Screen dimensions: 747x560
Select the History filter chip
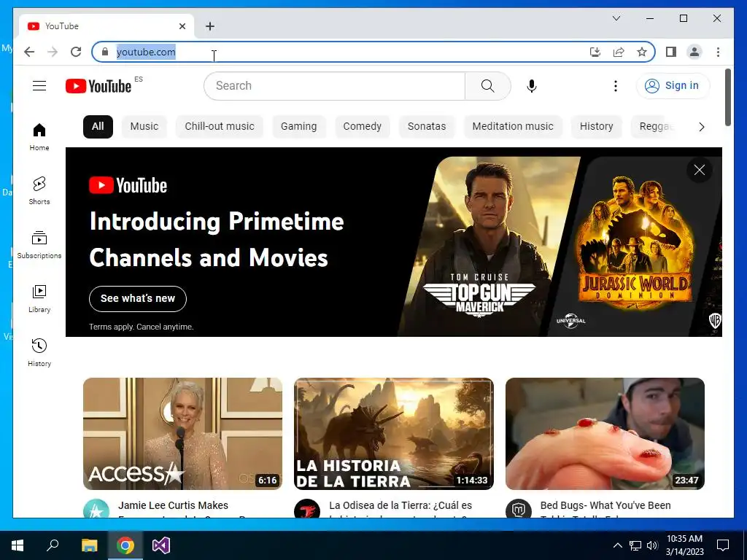point(597,127)
